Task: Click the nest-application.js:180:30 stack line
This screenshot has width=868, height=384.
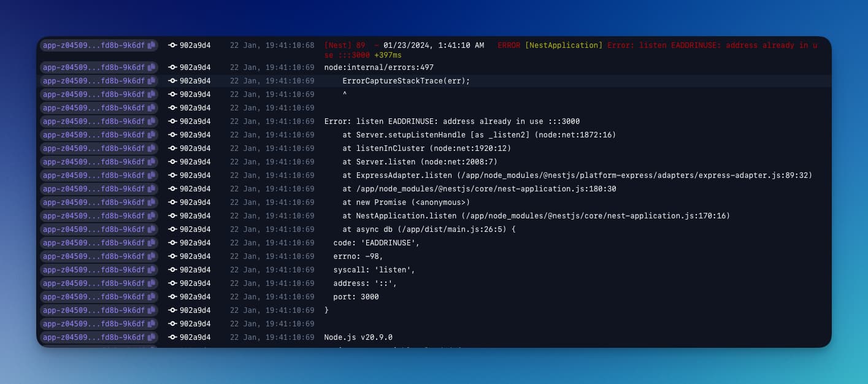Action: (479, 189)
